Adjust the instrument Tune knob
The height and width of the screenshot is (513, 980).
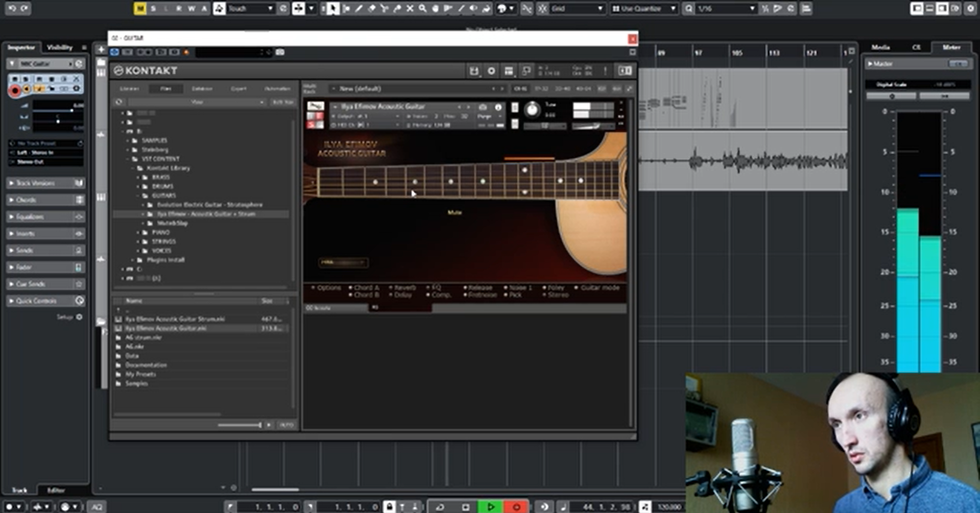coord(532,109)
